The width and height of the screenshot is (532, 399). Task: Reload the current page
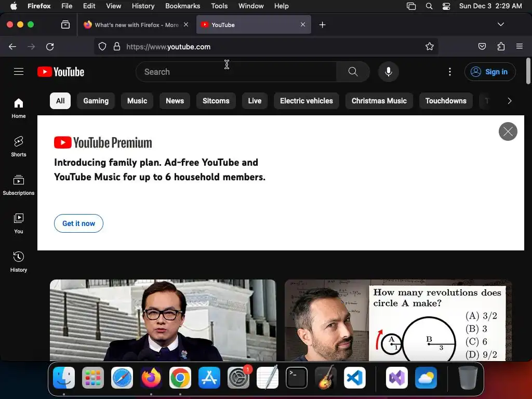point(50,46)
